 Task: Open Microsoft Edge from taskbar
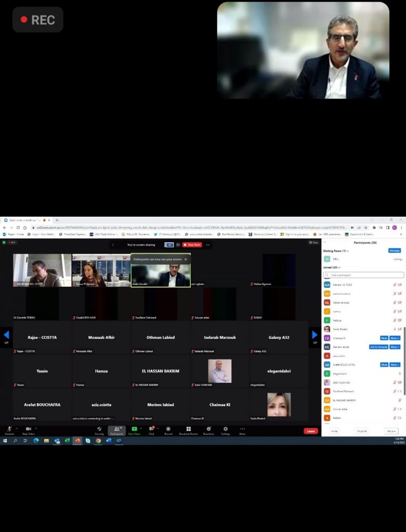click(x=36, y=441)
